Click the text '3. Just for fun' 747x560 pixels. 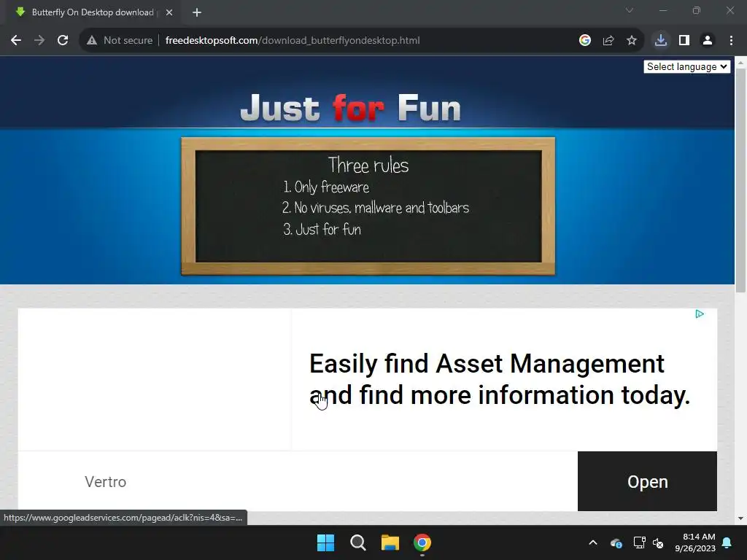[x=322, y=230]
